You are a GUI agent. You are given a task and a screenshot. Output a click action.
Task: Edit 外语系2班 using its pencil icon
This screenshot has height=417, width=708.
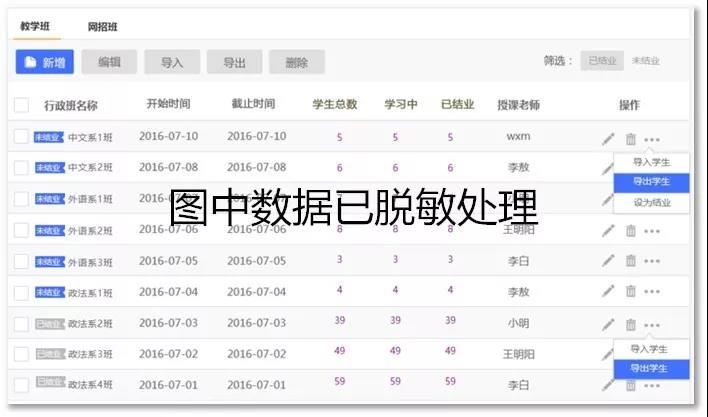point(608,231)
